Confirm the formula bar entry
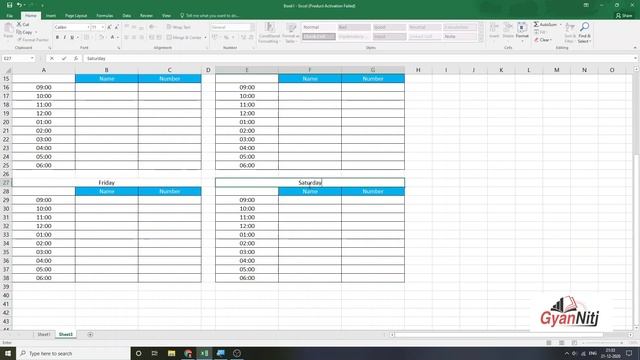 tap(64, 58)
